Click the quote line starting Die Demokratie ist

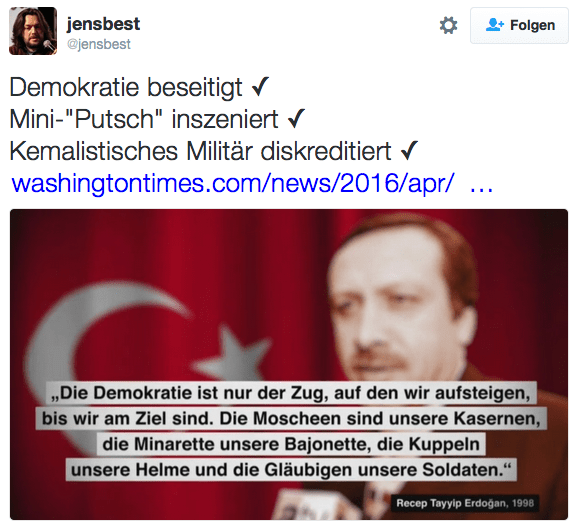click(x=291, y=393)
